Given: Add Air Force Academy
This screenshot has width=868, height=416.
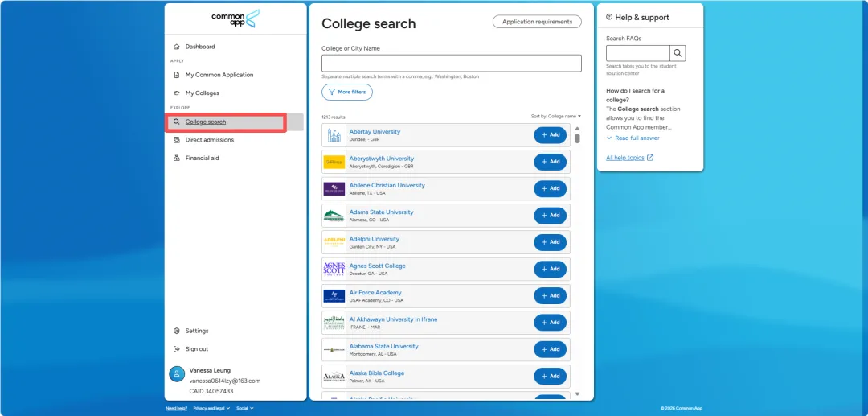Looking at the screenshot, I should (551, 296).
